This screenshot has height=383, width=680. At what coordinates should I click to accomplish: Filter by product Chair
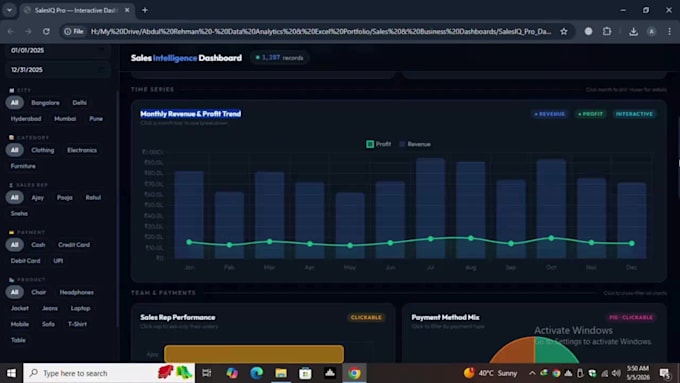(x=39, y=292)
